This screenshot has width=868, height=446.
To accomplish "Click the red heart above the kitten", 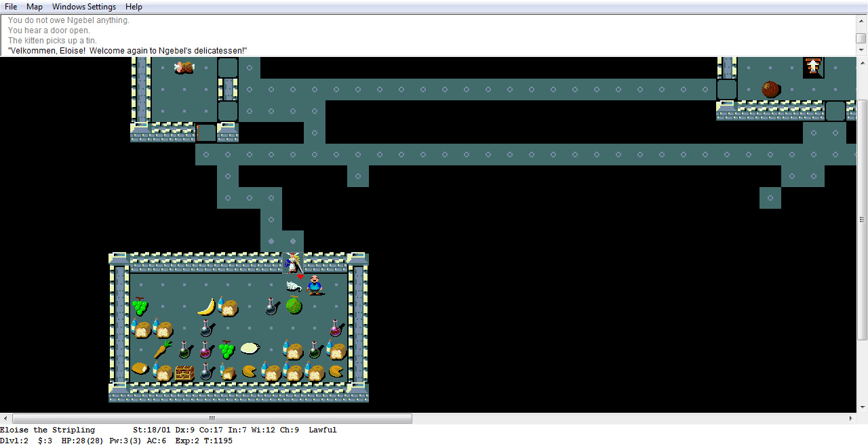I will 300,276.
